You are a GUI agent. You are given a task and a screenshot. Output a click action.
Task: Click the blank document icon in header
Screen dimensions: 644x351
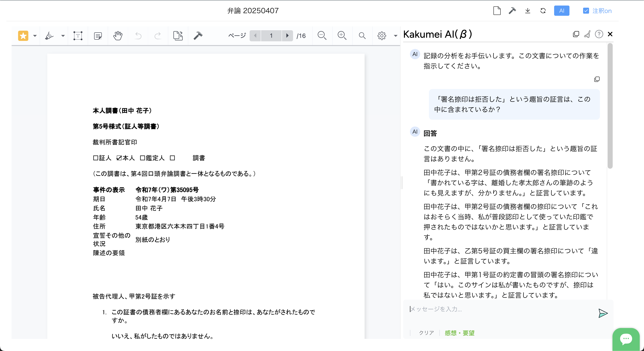(497, 11)
